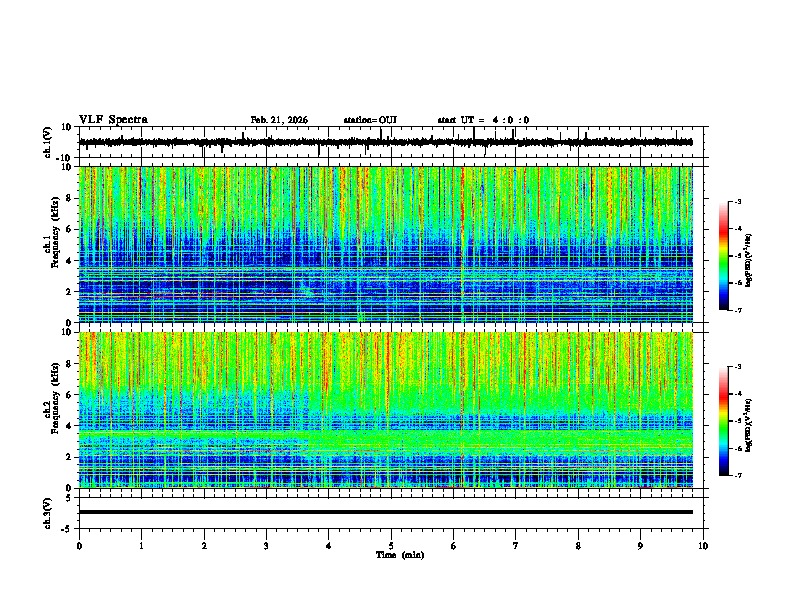Click the ch.2 spectrogram color scale bar
Screen dimensions: 792x612
click(x=723, y=421)
